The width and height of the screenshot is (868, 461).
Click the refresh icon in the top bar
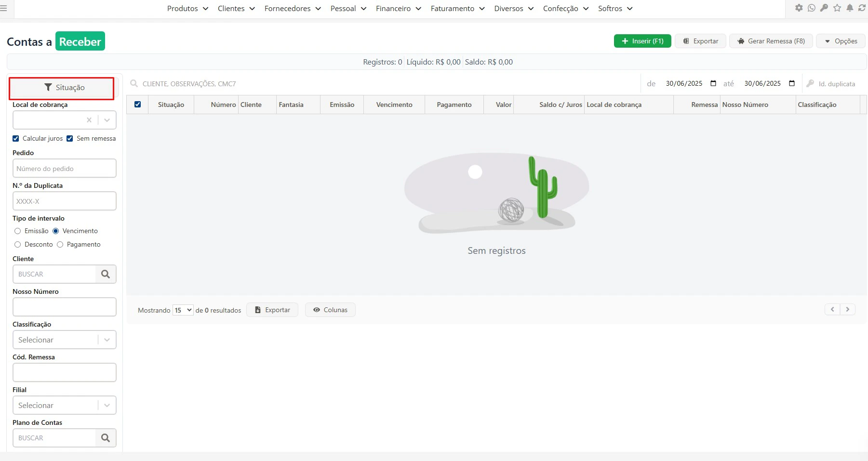862,8
